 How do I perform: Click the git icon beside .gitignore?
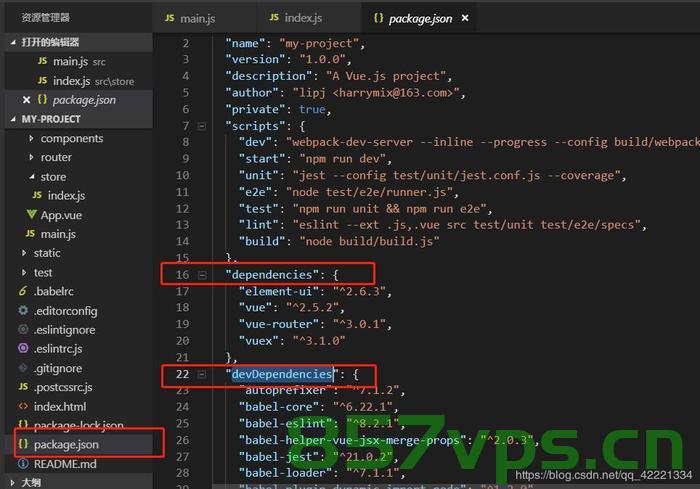(23, 368)
